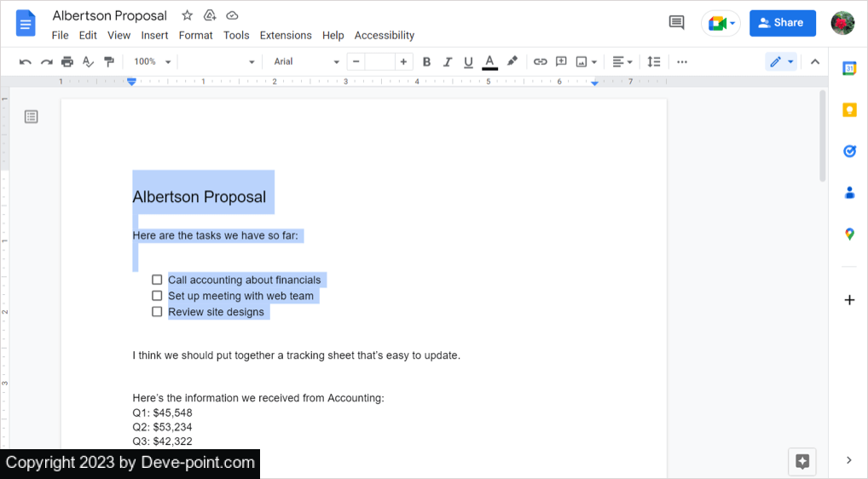Tick the 'Review site designs' checkbox

(157, 312)
